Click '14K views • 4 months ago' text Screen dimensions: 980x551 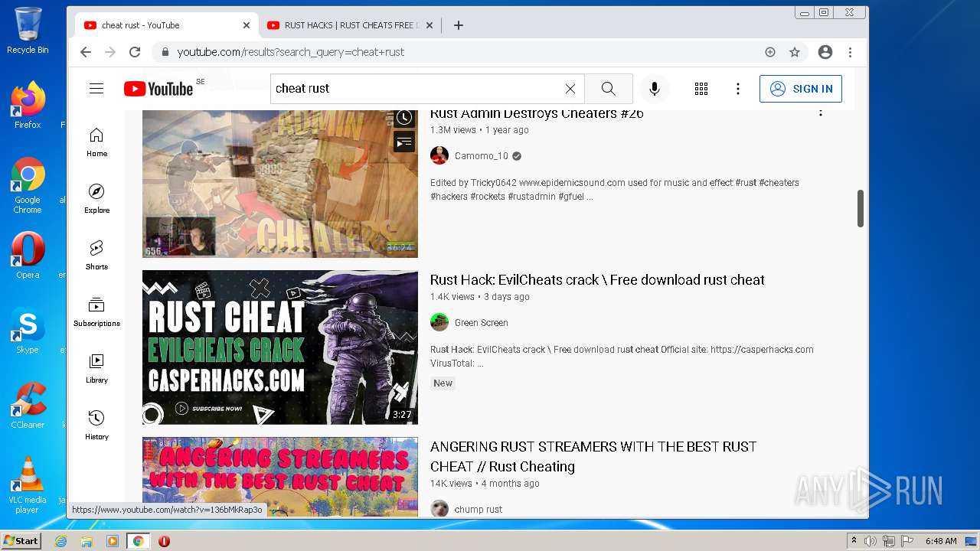tap(485, 484)
